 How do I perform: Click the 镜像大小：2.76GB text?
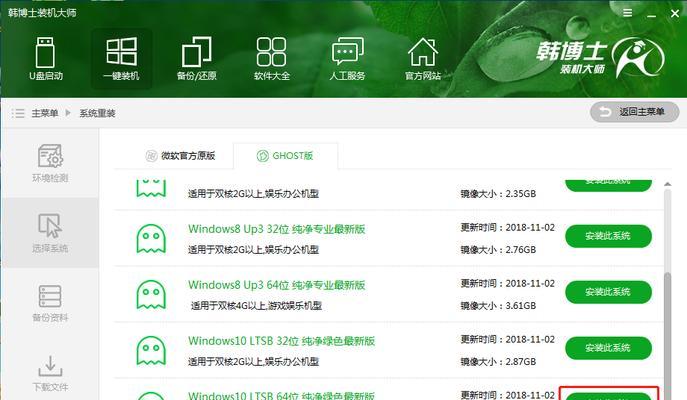tap(498, 250)
